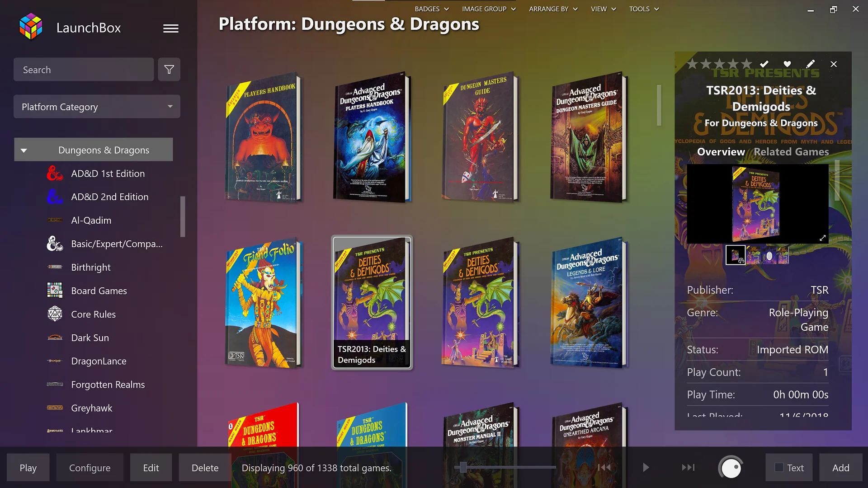This screenshot has height=488, width=868.
Task: Click the image size slider handle
Action: 463,467
